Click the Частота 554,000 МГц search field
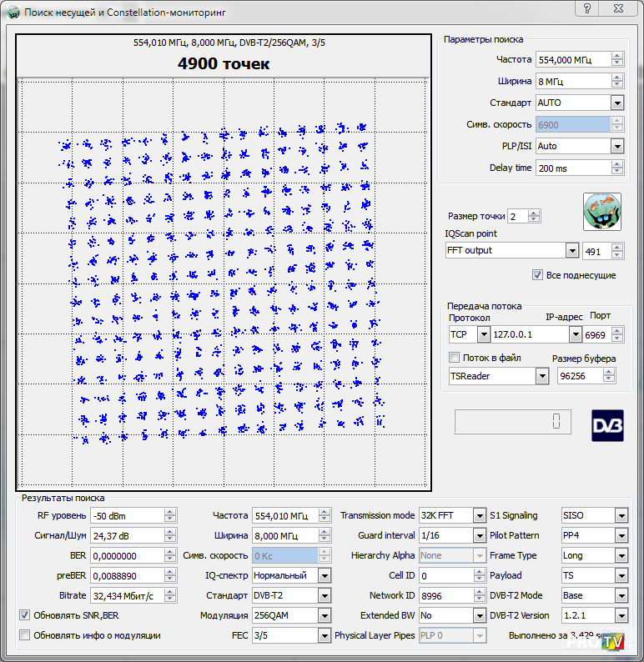The width and height of the screenshot is (644, 662). click(x=572, y=59)
